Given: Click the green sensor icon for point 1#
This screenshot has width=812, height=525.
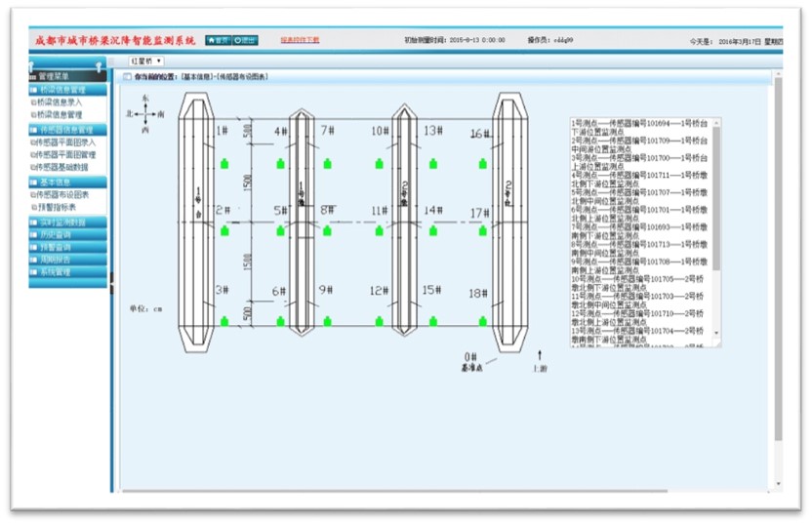Looking at the screenshot, I should (224, 163).
